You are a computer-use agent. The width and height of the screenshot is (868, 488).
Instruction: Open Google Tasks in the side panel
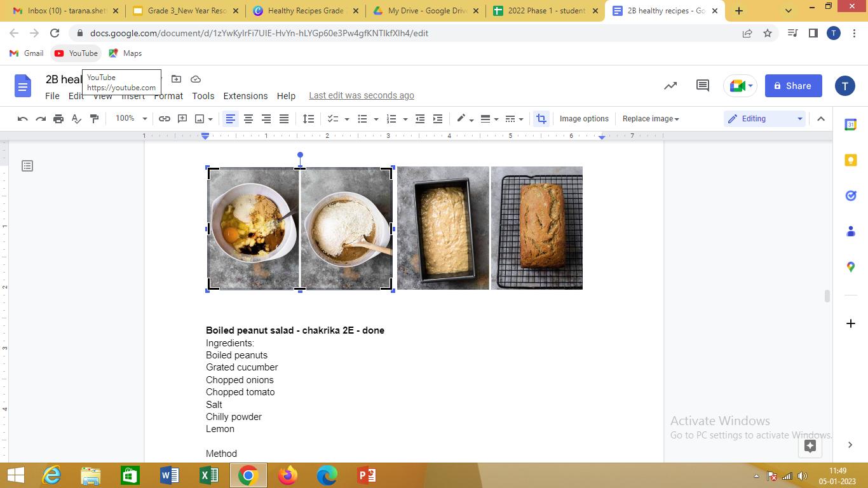(x=851, y=196)
